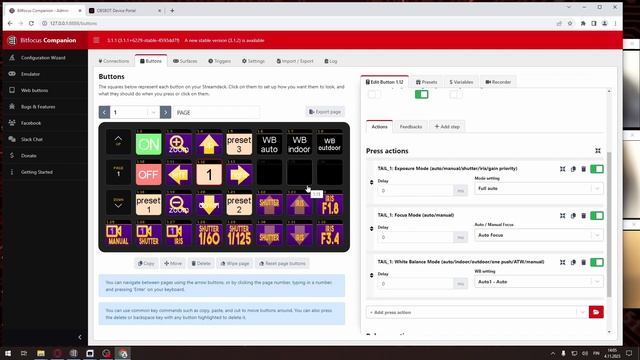The width and height of the screenshot is (640, 360).
Task: Select the green ON button in the grid
Action: tap(149, 144)
